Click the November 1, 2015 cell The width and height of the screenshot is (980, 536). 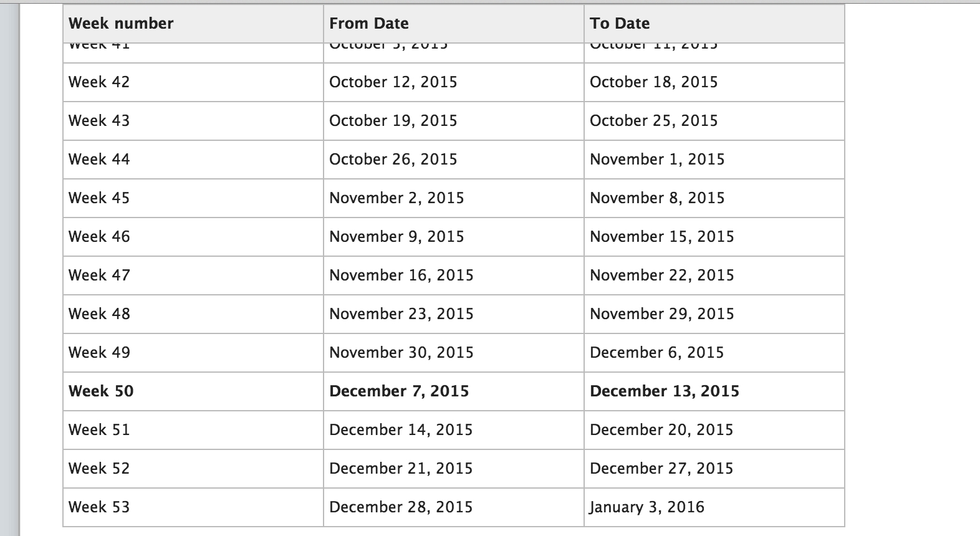tap(714, 160)
